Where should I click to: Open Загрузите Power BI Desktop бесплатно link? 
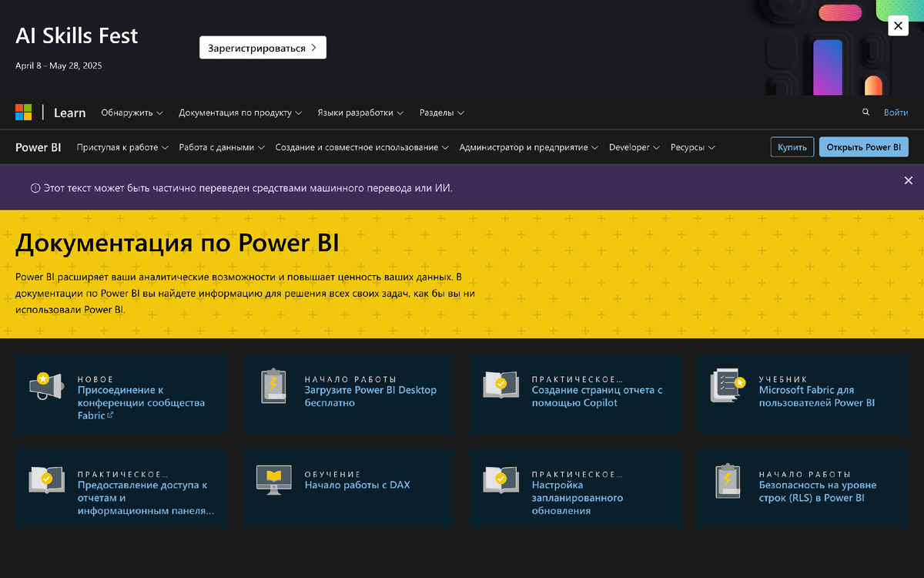click(370, 396)
